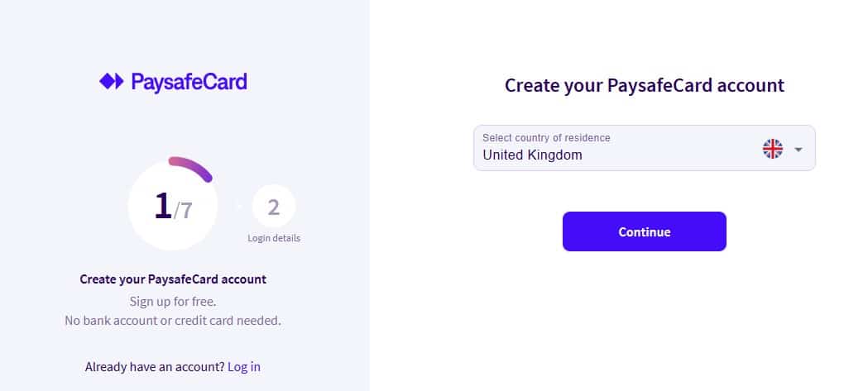This screenshot has width=868, height=391.
Task: Click the selected United Kingdom value
Action: pos(532,155)
